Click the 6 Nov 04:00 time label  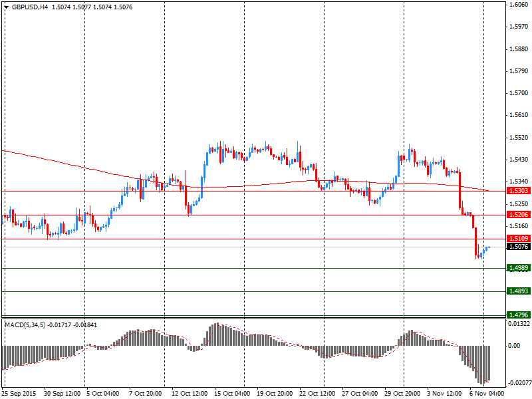pos(487,394)
